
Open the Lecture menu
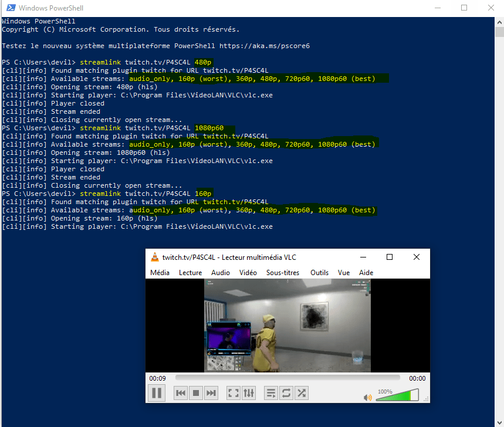click(190, 272)
